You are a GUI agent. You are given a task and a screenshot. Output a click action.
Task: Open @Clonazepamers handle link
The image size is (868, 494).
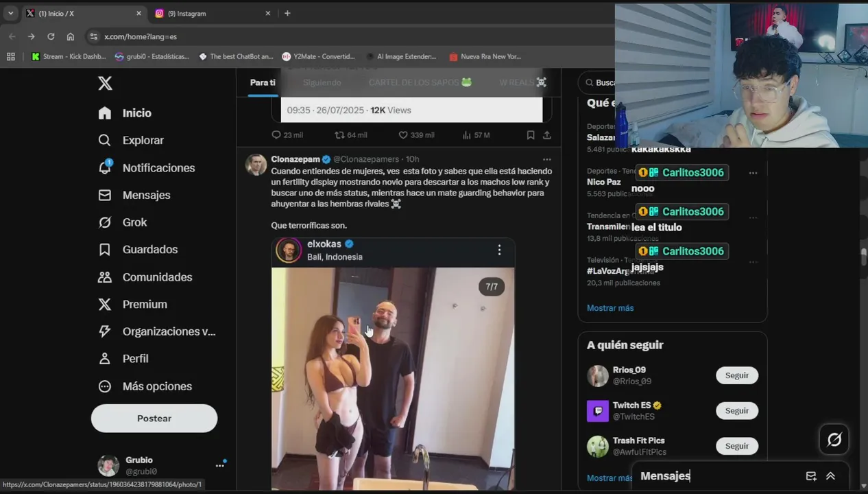coord(366,159)
